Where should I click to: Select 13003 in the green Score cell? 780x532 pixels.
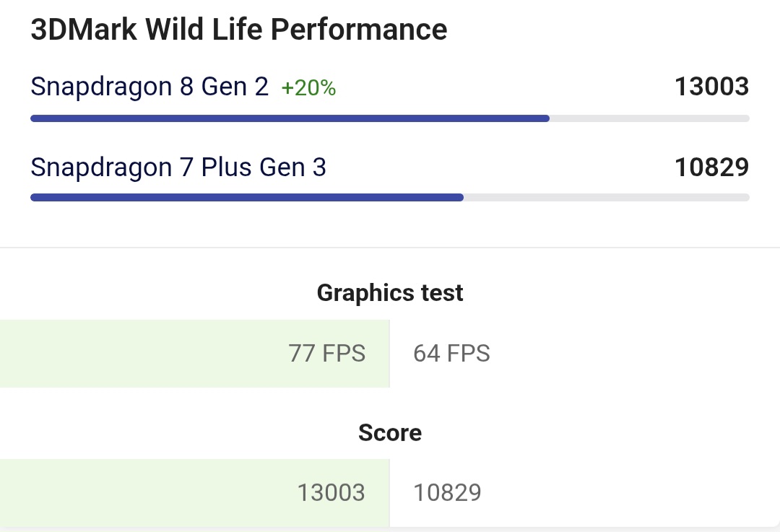point(331,493)
